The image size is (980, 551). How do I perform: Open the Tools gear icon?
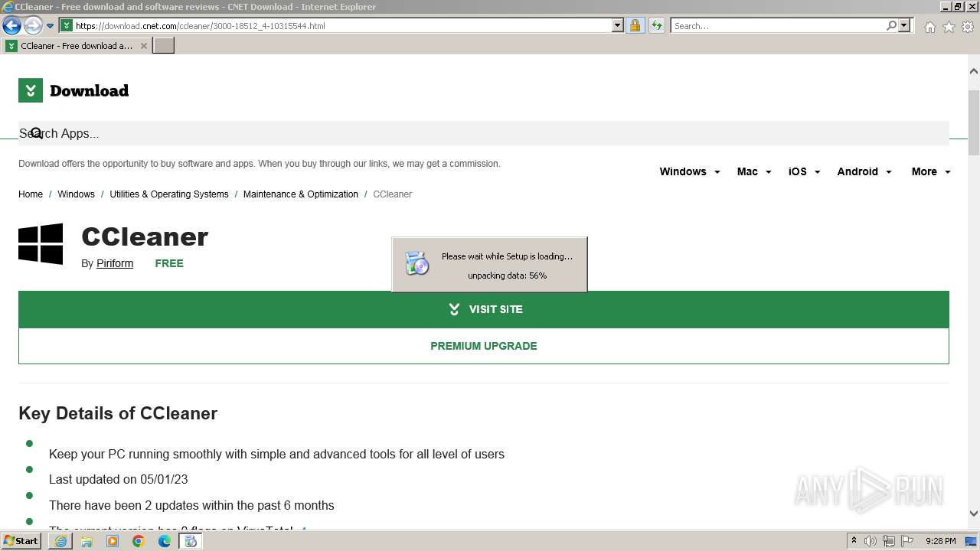coord(968,27)
